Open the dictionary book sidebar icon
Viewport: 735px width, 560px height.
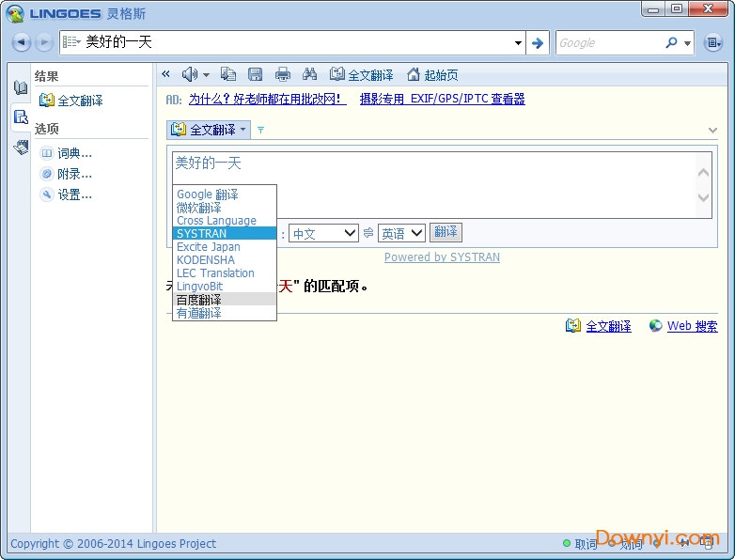[21, 87]
